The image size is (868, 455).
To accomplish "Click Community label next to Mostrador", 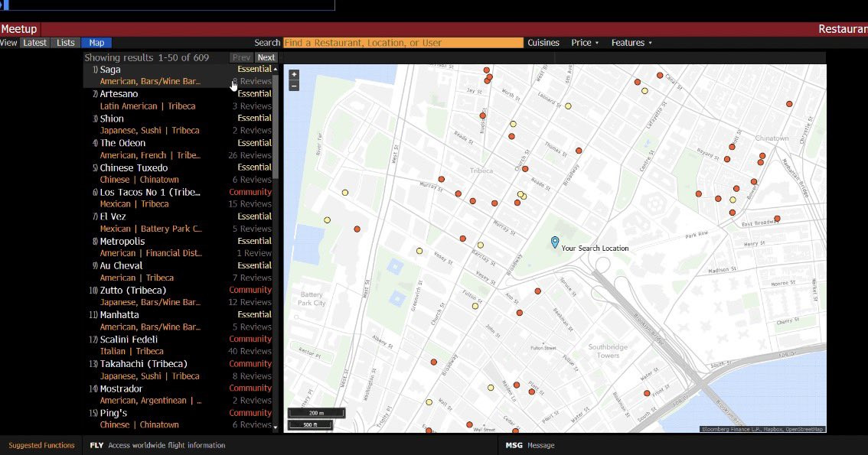I will coord(250,388).
